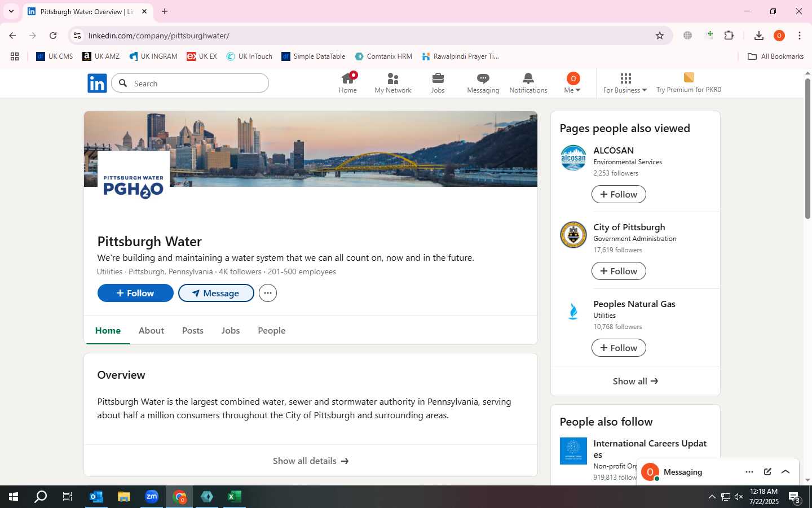This screenshot has width=812, height=508.
Task: Open the tab search dropdown arrow
Action: click(11, 11)
